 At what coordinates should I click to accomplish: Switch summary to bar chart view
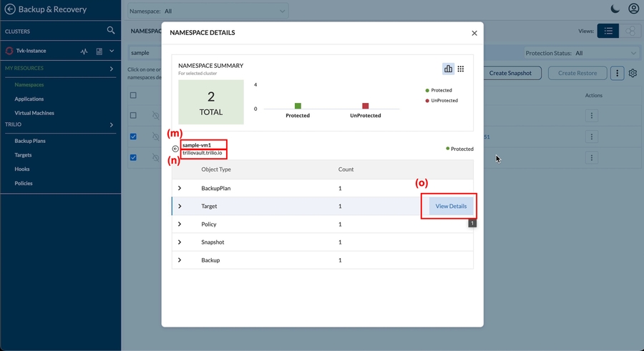(x=449, y=69)
